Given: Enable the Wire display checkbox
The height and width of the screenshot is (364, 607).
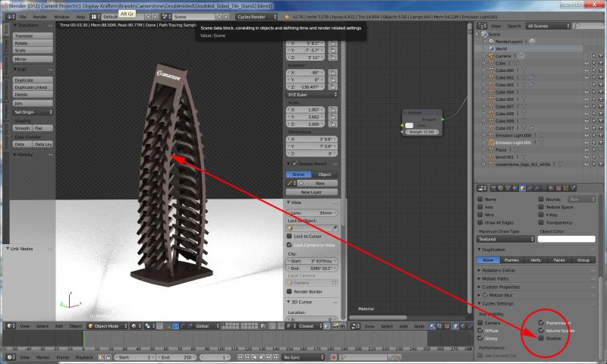Looking at the screenshot, I should [x=480, y=215].
